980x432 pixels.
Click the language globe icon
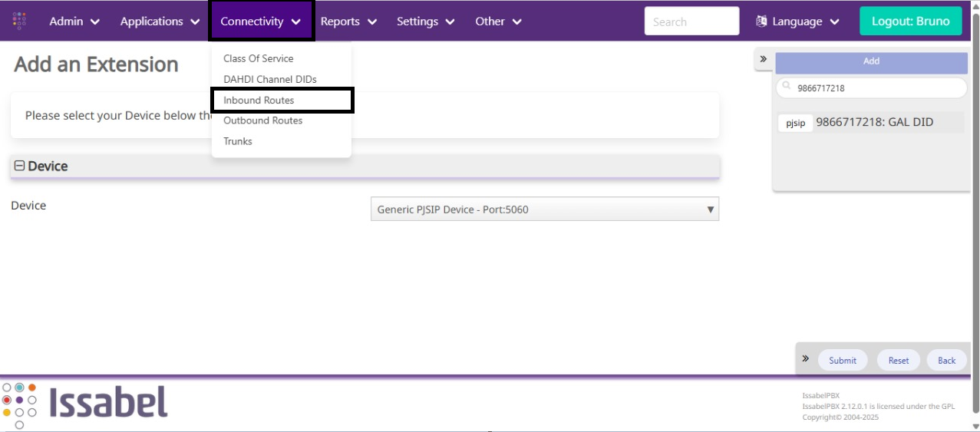click(x=761, y=21)
